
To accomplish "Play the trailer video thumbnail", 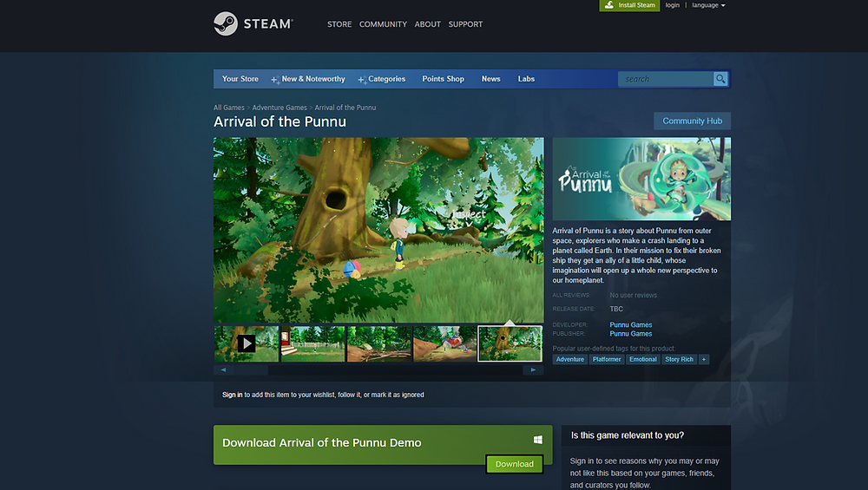I will 247,343.
